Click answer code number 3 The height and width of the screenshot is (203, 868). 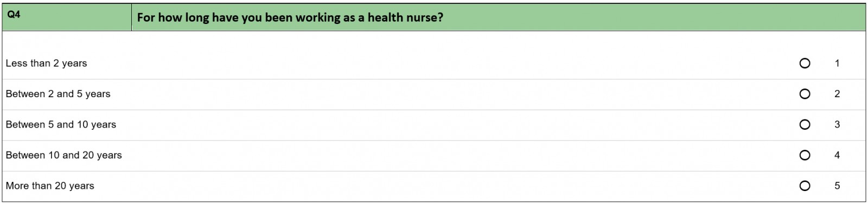point(837,125)
